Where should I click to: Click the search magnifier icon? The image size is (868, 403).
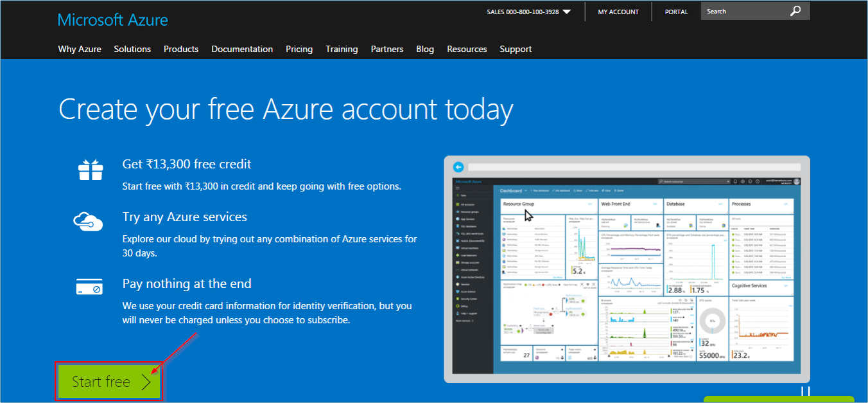(x=795, y=11)
